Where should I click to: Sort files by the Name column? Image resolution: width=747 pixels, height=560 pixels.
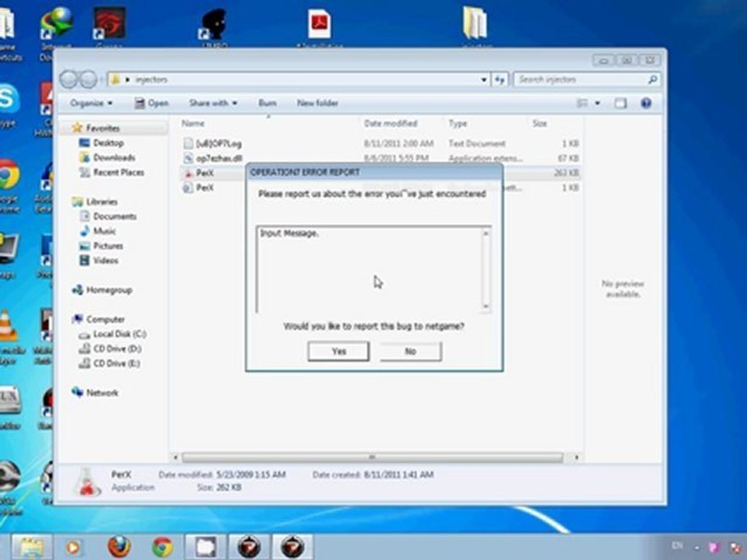193,124
